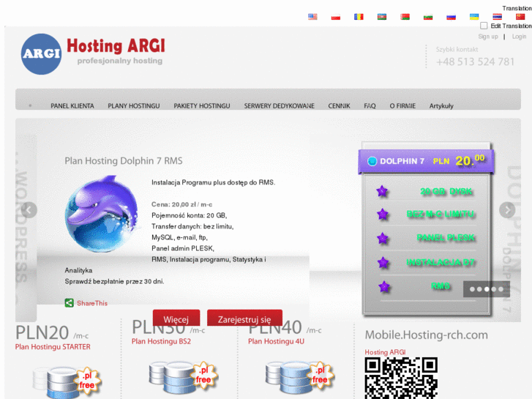The image size is (532, 399).
Task: Click the Mobile.Hosting-rch.com heading
Action: pyautogui.click(x=426, y=335)
